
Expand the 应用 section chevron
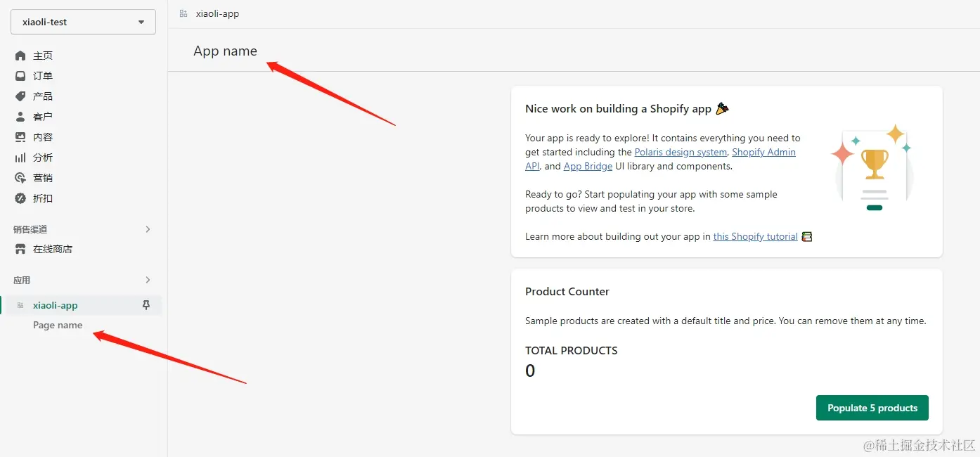point(148,280)
